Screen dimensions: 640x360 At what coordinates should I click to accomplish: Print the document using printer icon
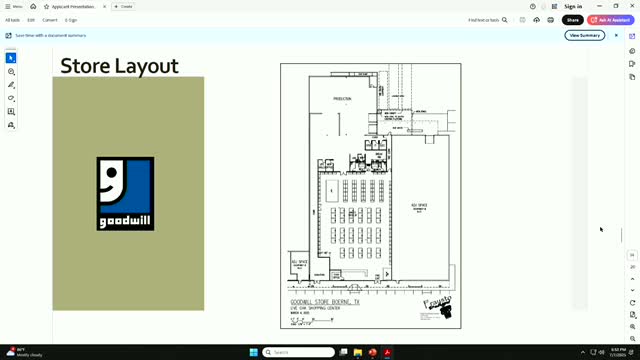point(551,20)
